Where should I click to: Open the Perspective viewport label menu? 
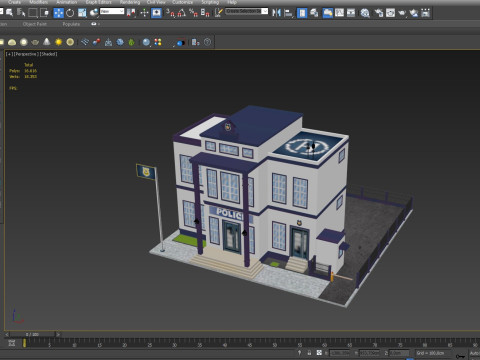26,54
